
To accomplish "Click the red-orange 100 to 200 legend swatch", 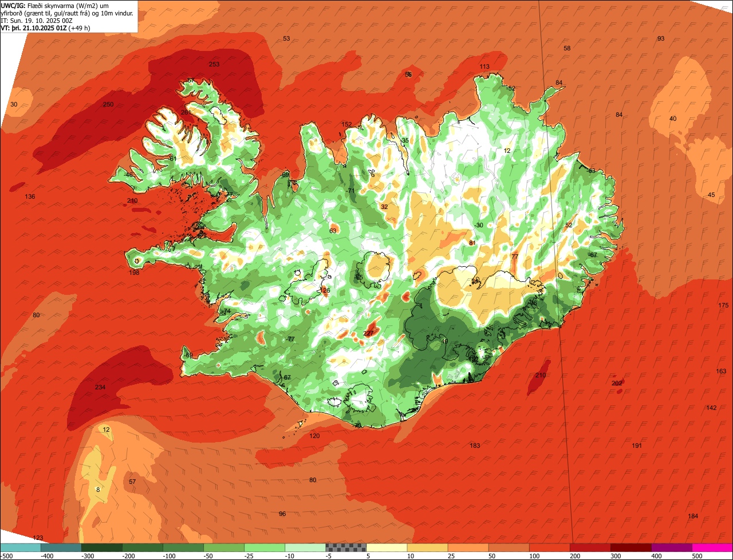I will (x=549, y=547).
